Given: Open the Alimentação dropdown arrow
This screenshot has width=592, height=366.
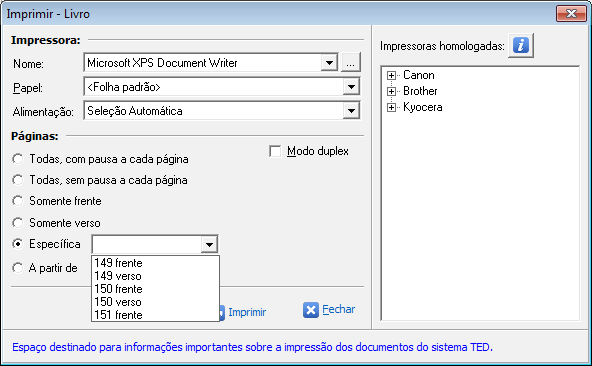Looking at the screenshot, I should click(351, 111).
